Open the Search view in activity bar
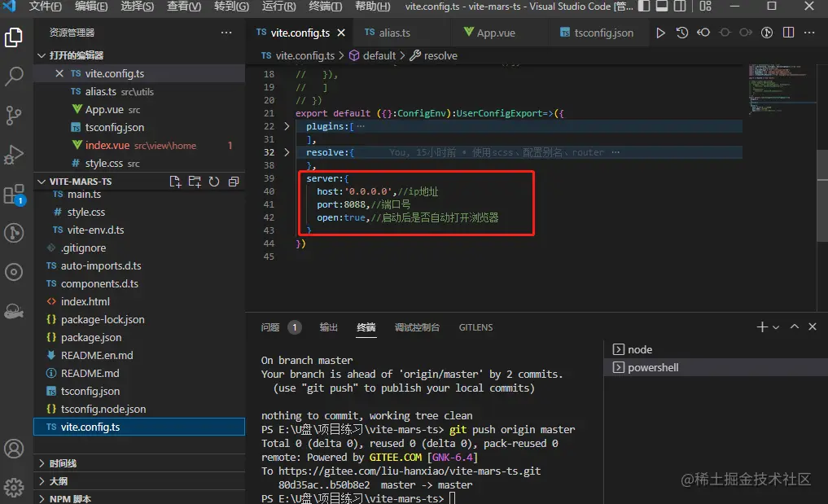This screenshot has width=828, height=504. click(14, 77)
